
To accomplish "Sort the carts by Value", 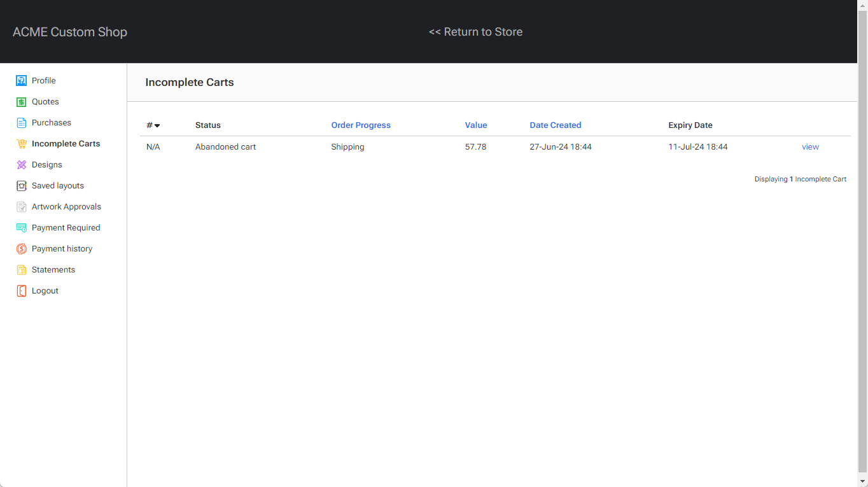I will pos(476,125).
